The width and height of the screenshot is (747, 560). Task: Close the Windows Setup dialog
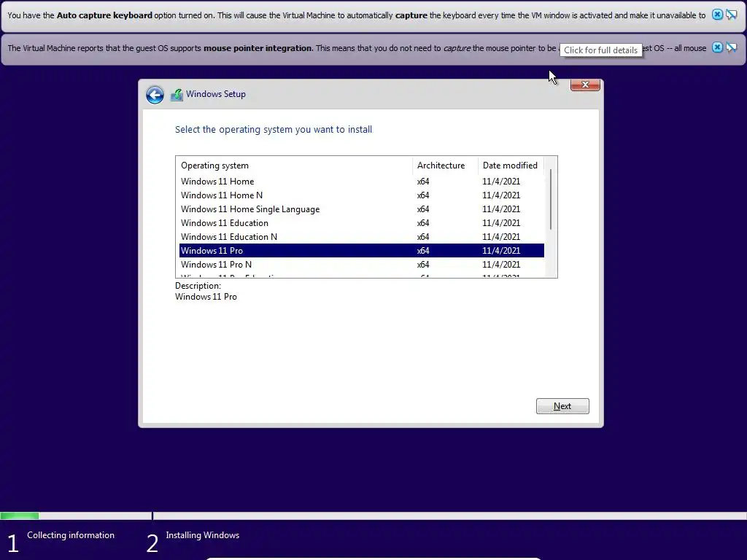pos(585,85)
